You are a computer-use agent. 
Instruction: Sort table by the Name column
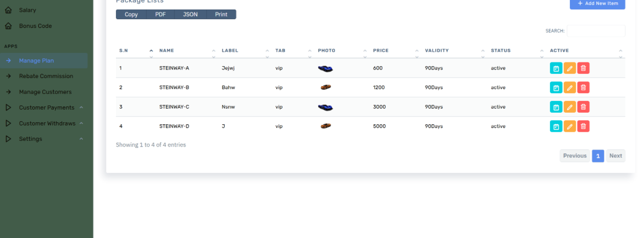166,50
